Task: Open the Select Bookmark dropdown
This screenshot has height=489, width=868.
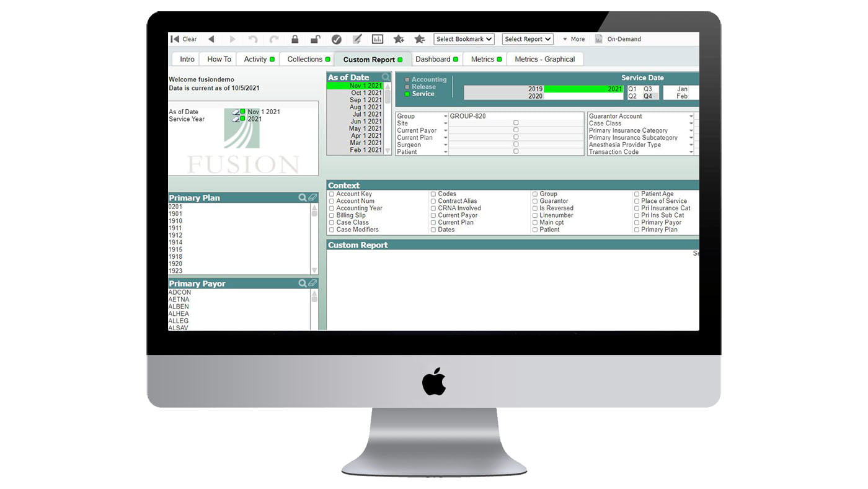Action: pyautogui.click(x=464, y=39)
